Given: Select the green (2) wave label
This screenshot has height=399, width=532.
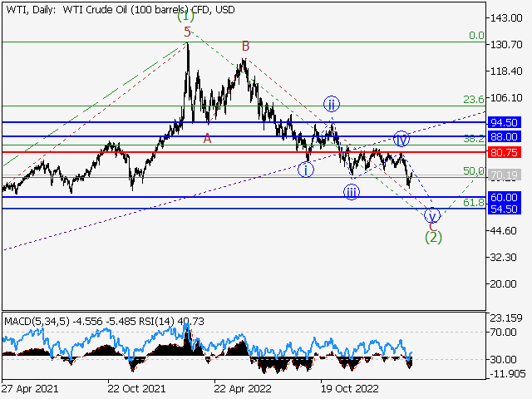Looking at the screenshot, I should 433,237.
